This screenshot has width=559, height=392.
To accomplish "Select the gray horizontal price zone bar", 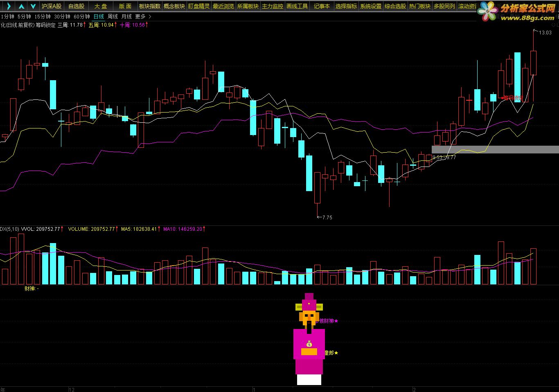I will click(x=495, y=149).
